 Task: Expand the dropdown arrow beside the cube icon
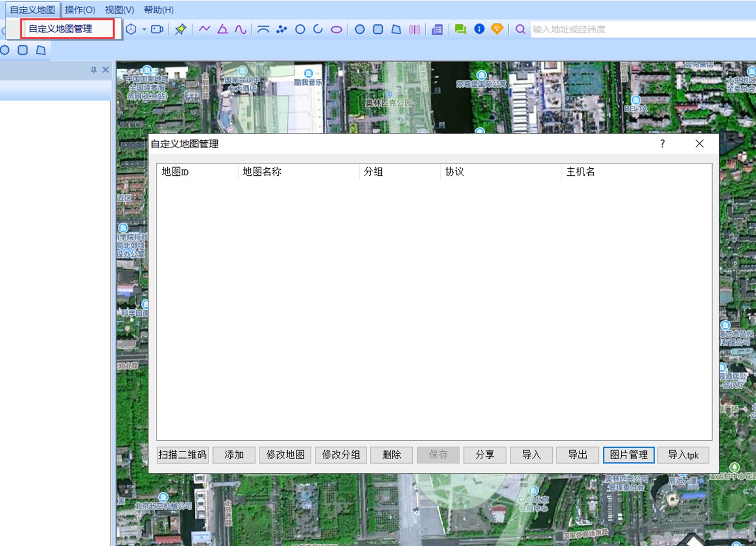click(x=144, y=29)
